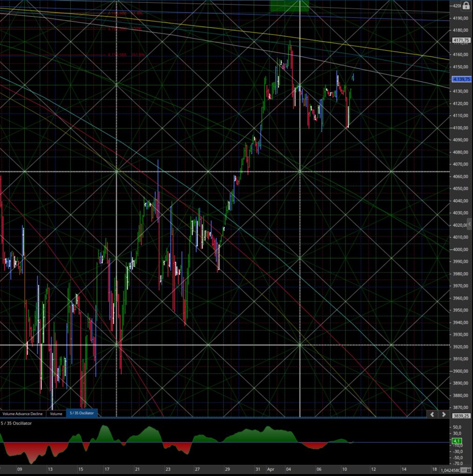Click the 09 date label on time axis
Image resolution: width=473 pixels, height=476 pixels.
(x=20, y=469)
